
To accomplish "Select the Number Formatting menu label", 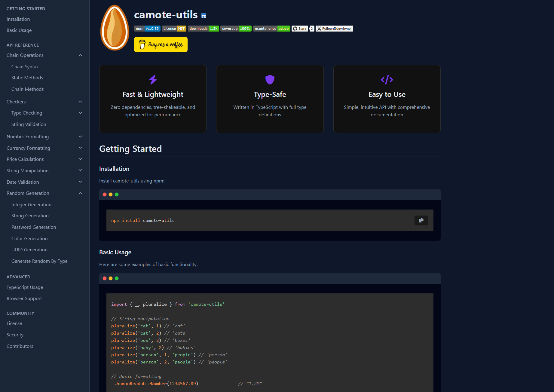I will click(x=28, y=137).
